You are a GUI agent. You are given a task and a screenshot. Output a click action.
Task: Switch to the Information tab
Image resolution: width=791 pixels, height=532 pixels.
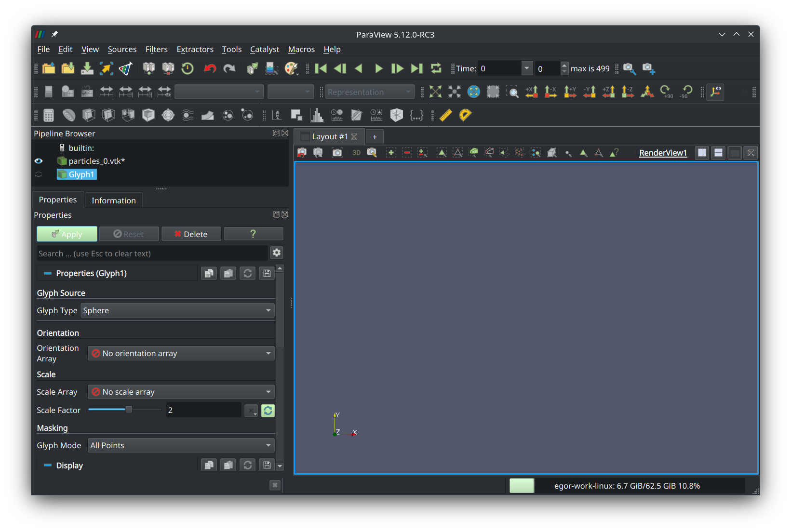pos(114,200)
